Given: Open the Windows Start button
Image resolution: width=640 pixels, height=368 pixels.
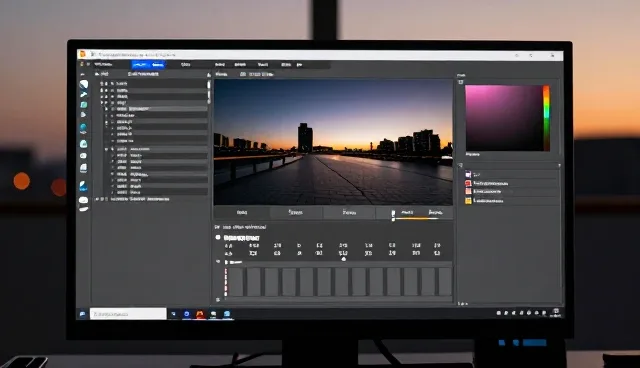Looking at the screenshot, I should point(82,314).
